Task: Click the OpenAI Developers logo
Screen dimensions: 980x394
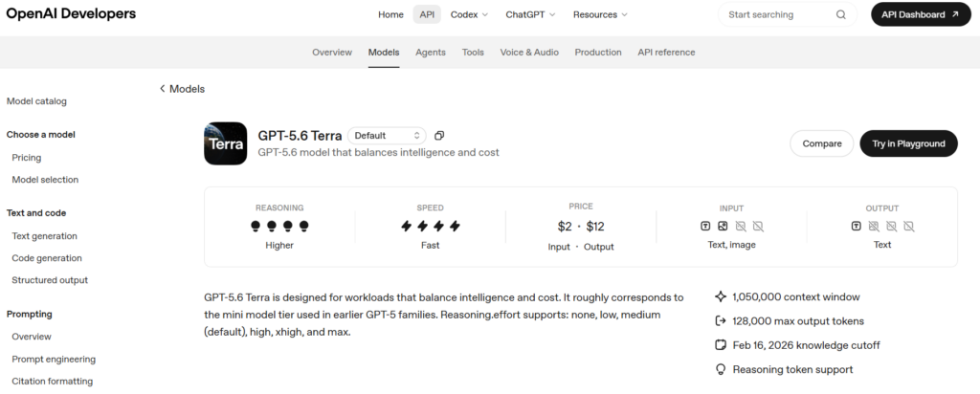Action: pyautogui.click(x=71, y=13)
